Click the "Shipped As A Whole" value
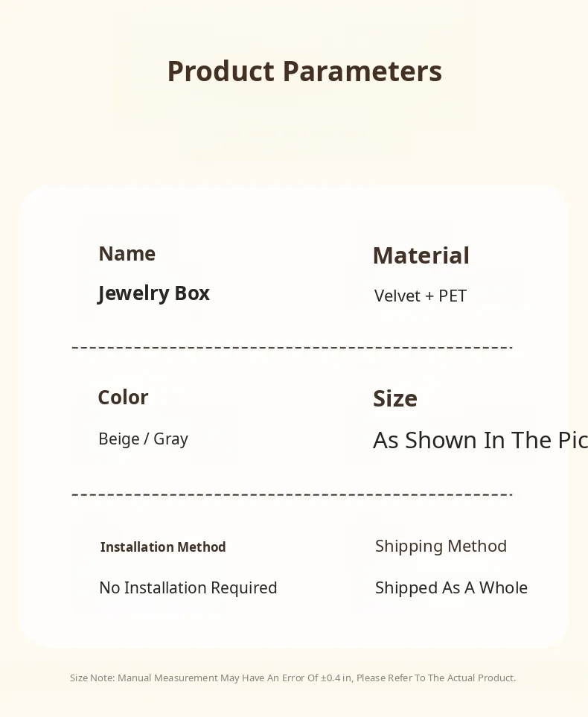Viewport: 588px width, 717px height. [x=451, y=588]
